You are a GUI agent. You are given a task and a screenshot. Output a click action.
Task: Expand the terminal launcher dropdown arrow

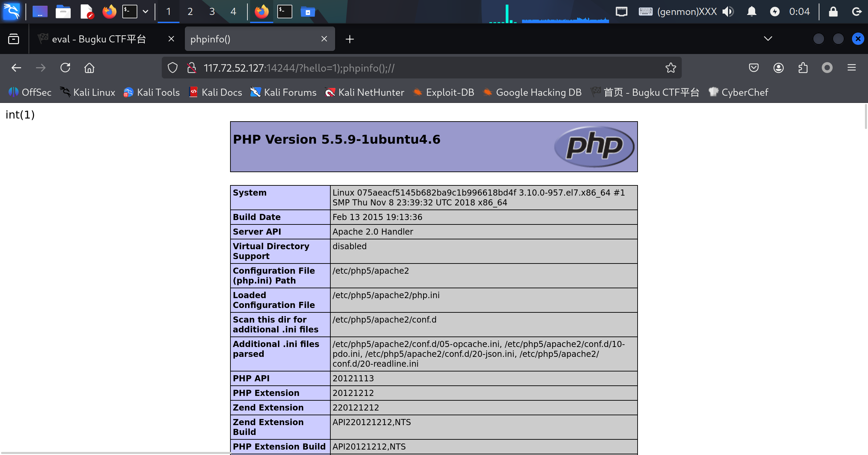click(145, 12)
